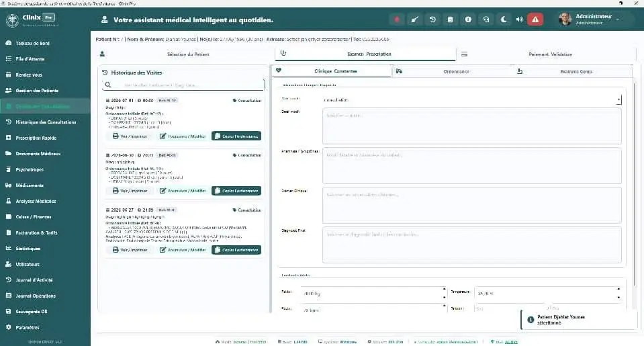Toggle dark mode with the moon icon
This screenshot has height=346, width=644.
504,19
